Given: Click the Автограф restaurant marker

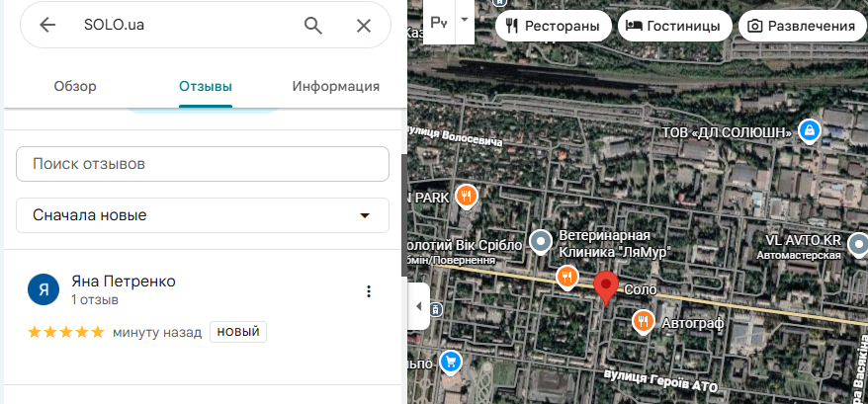Looking at the screenshot, I should coord(643,321).
